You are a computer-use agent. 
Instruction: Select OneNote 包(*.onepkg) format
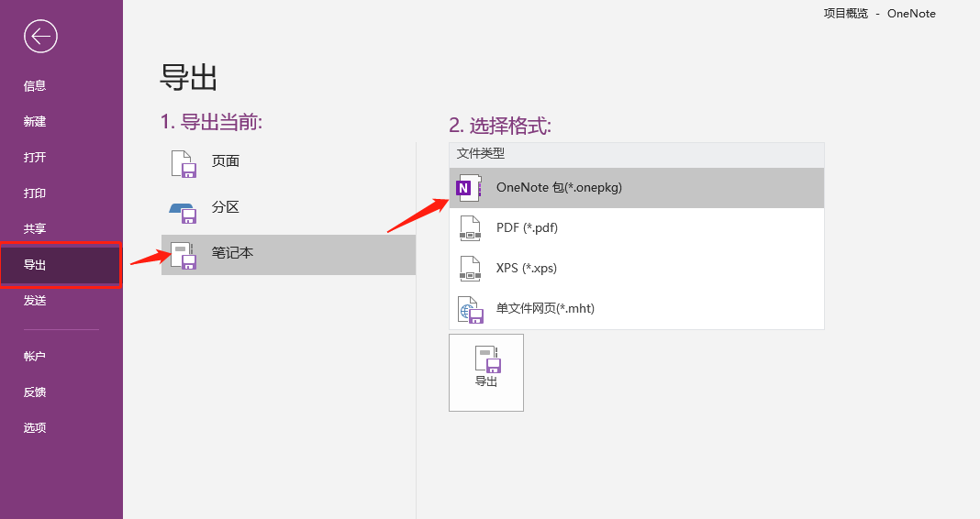(636, 188)
